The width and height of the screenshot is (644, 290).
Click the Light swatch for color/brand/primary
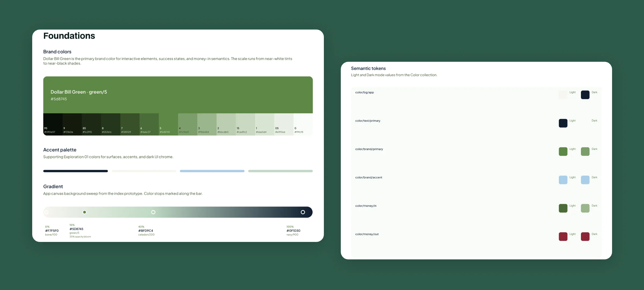click(x=563, y=151)
